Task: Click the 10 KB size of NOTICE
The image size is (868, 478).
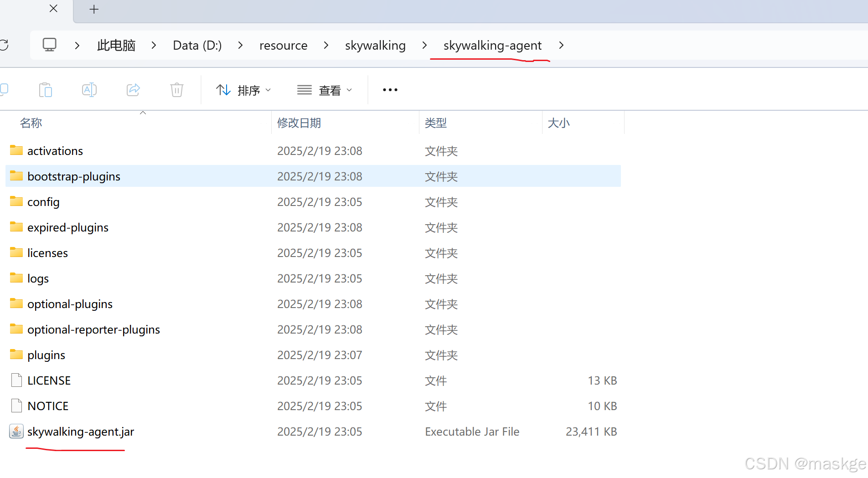Action: click(x=602, y=406)
